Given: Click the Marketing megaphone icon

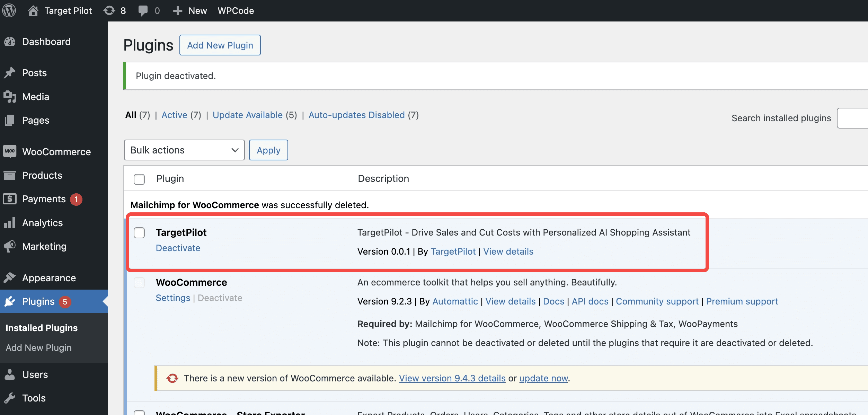Looking at the screenshot, I should coord(10,246).
